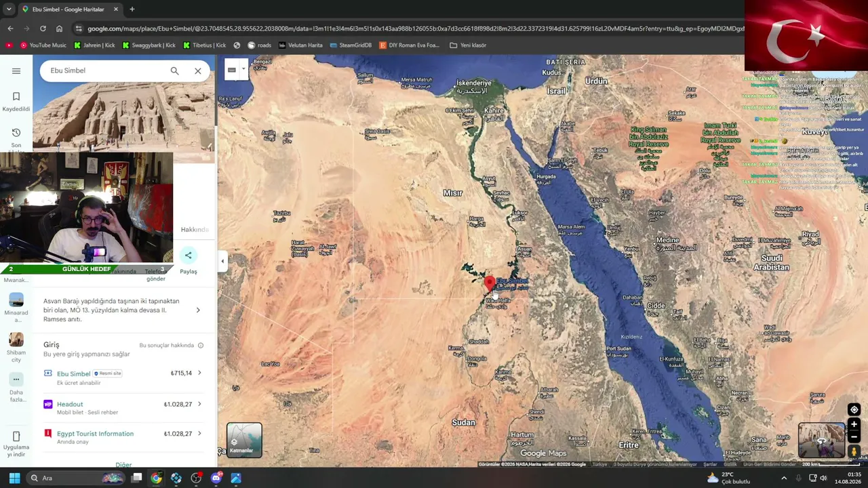The width and height of the screenshot is (868, 488).
Task: Open Egypt Tourist Information offer
Action: point(123,436)
